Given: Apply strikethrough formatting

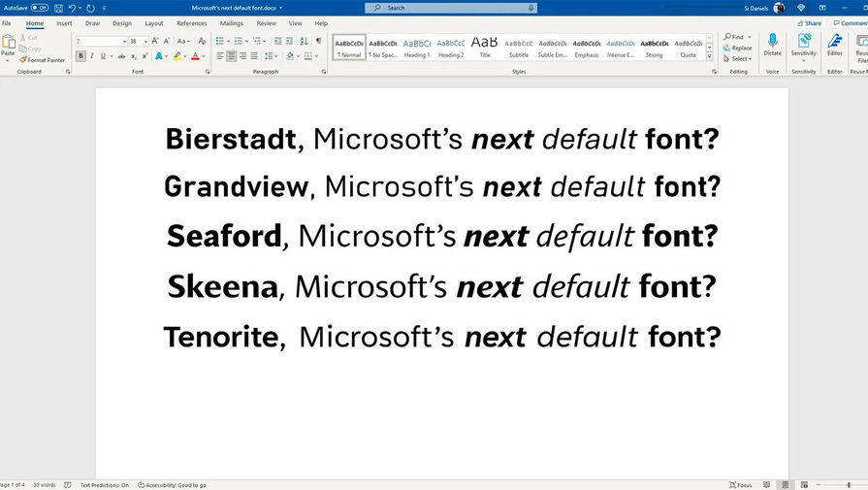Looking at the screenshot, I should click(122, 56).
